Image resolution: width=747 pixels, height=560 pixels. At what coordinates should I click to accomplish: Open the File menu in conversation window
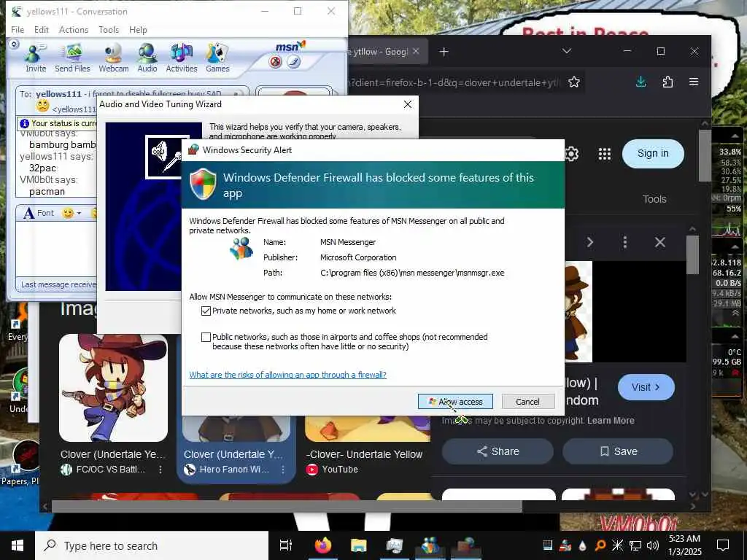tap(18, 29)
